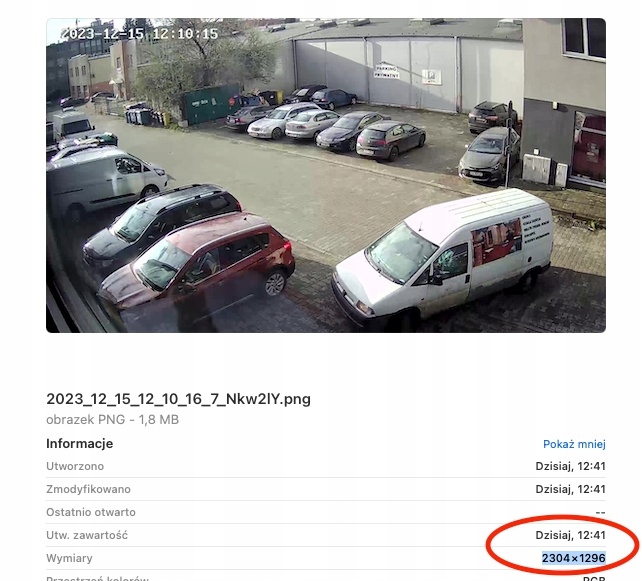Select the "Utw. zawartość" row label
The height and width of the screenshot is (581, 642).
coord(87,535)
